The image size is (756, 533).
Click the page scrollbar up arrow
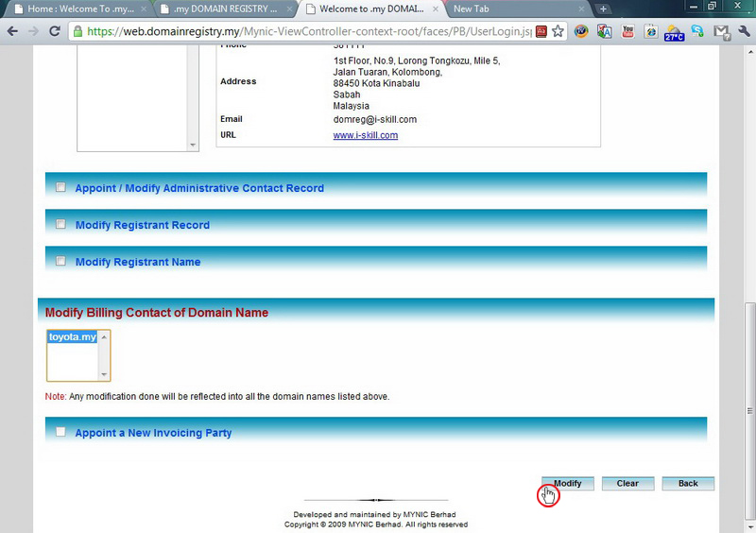click(749, 52)
